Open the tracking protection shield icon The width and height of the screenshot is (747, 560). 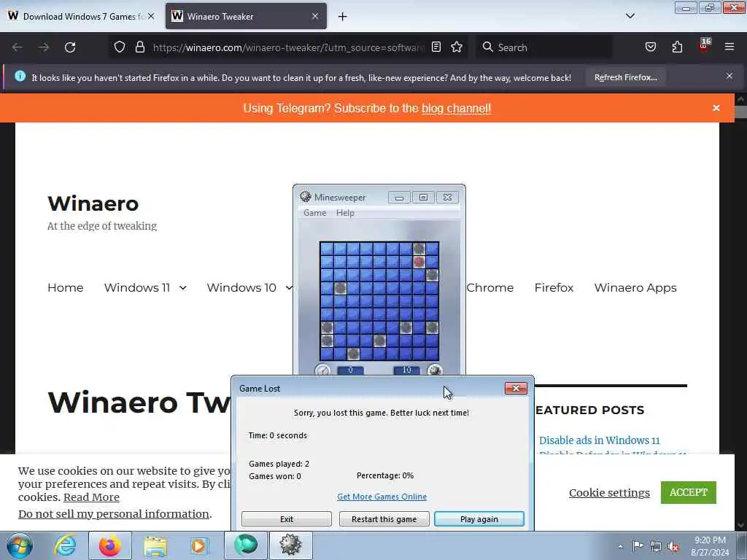120,47
